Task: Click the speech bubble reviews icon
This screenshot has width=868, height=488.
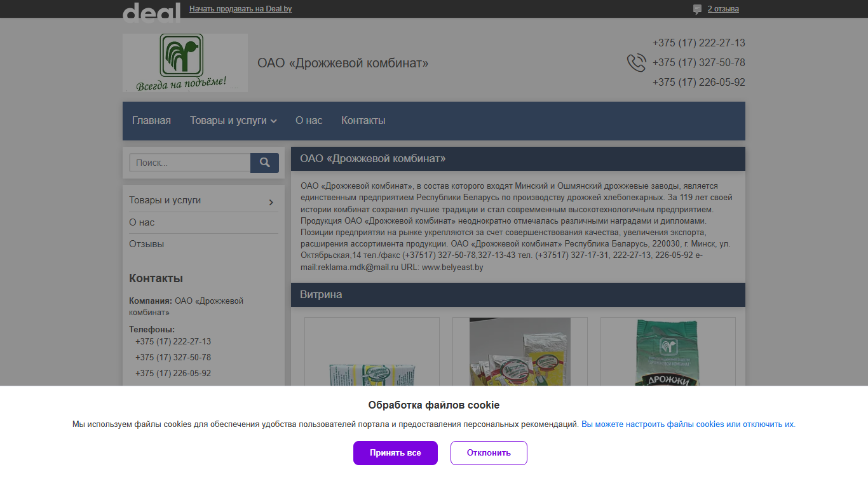Action: (697, 10)
